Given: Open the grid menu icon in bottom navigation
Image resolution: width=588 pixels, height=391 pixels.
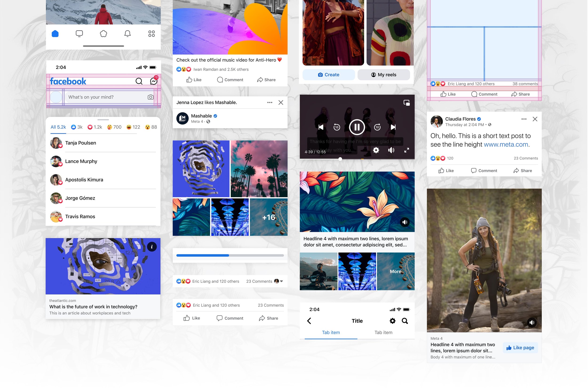Looking at the screenshot, I should 151,34.
